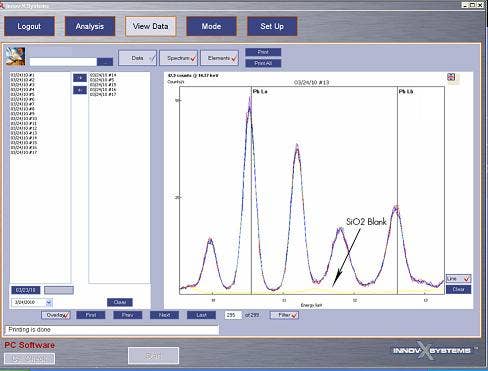
Task: Open the Mode tab
Action: tap(211, 26)
